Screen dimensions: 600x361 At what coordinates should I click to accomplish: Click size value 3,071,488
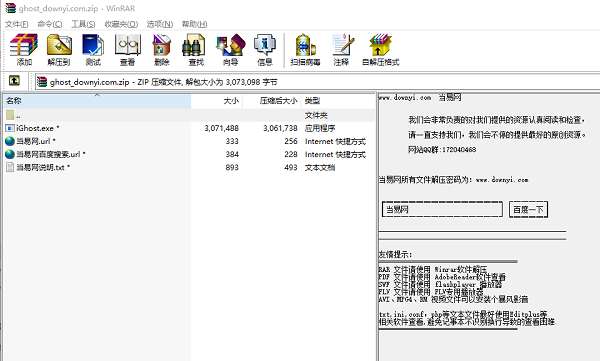point(222,128)
